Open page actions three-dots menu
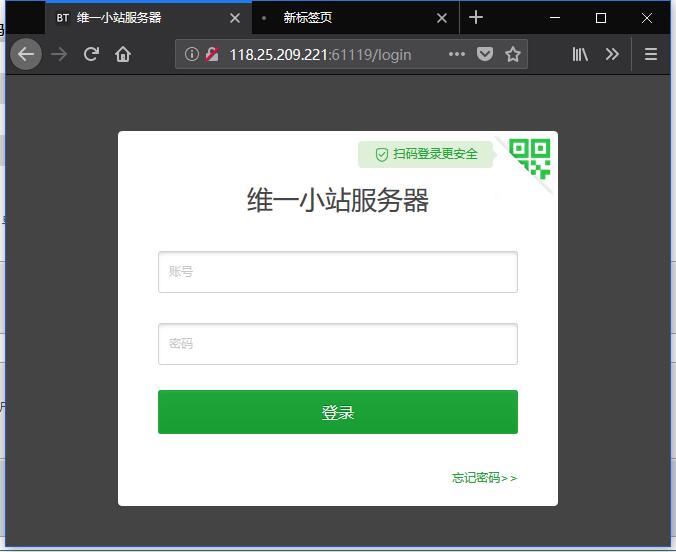Screen dimensions: 676x552 (x=457, y=54)
